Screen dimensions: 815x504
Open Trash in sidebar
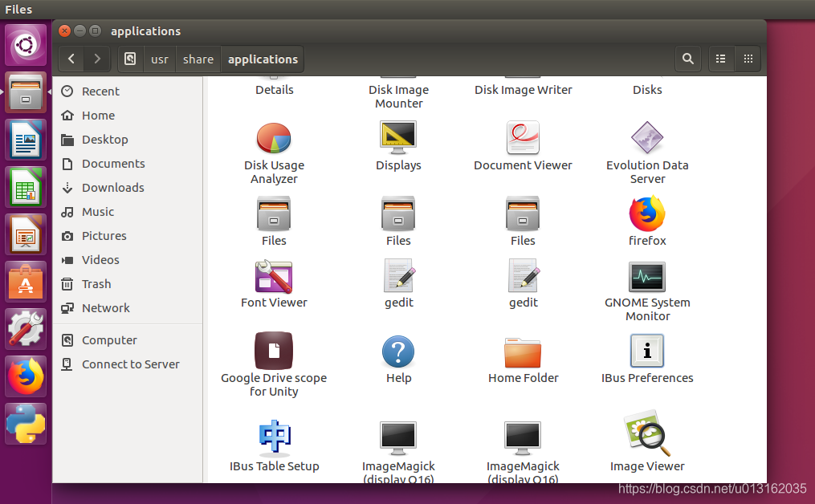(128, 283)
